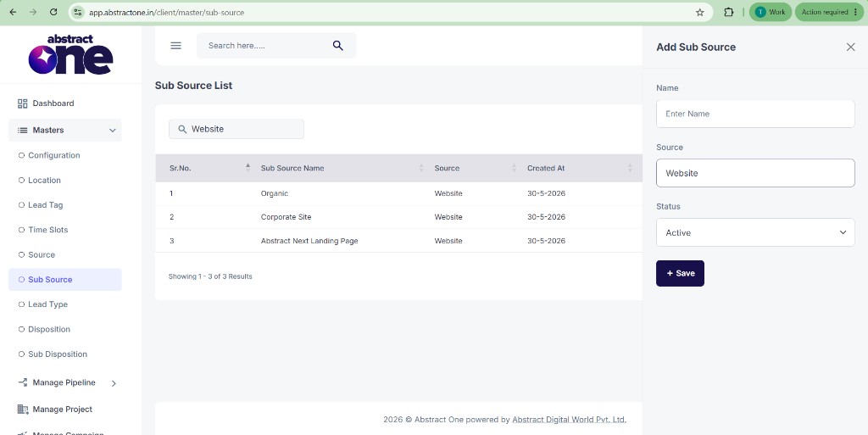The height and width of the screenshot is (435, 868).
Task: Expand the Manage Pipeline chevron
Action: 114,383
